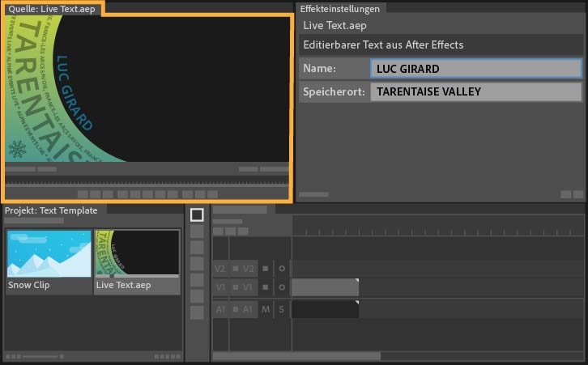Toggle the V1 sync lock square
Screen dimensions: 588x365
click(265, 287)
